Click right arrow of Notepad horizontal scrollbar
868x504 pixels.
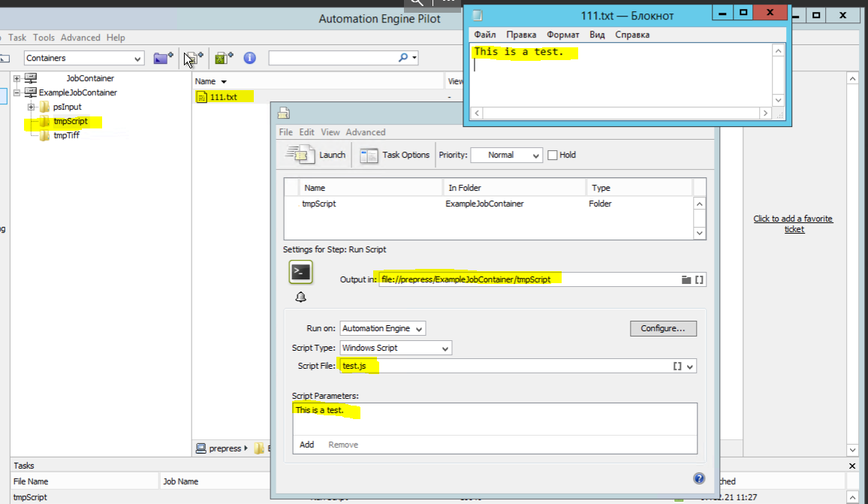pos(765,113)
